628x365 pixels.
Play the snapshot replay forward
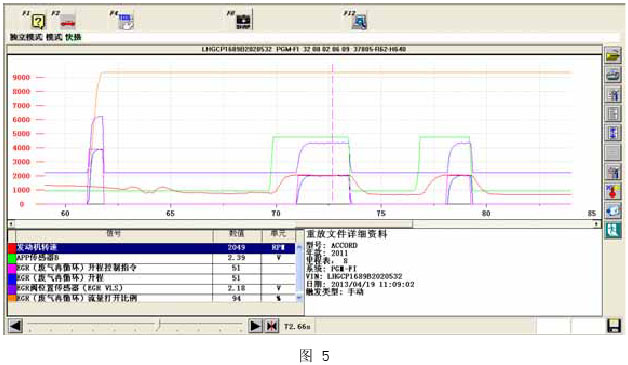pos(255,326)
